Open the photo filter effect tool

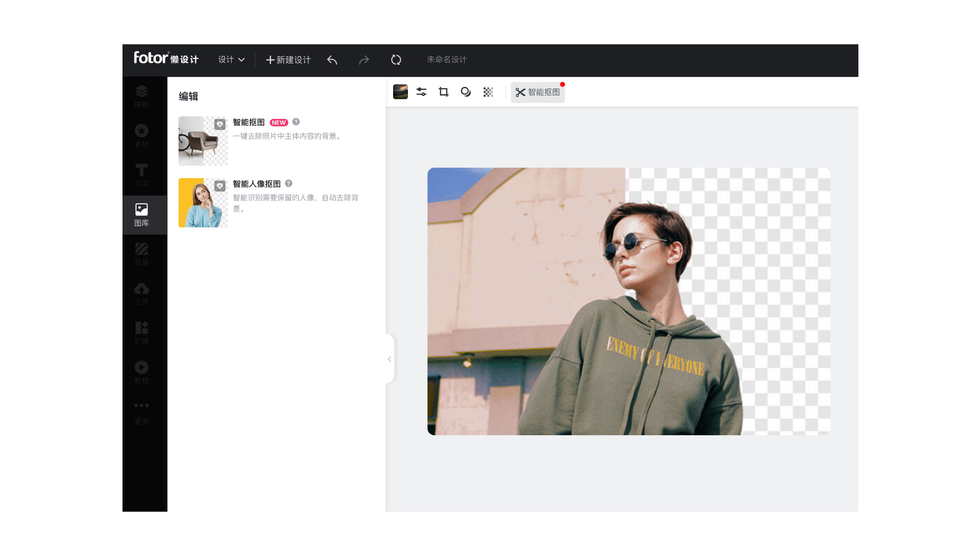coord(466,92)
